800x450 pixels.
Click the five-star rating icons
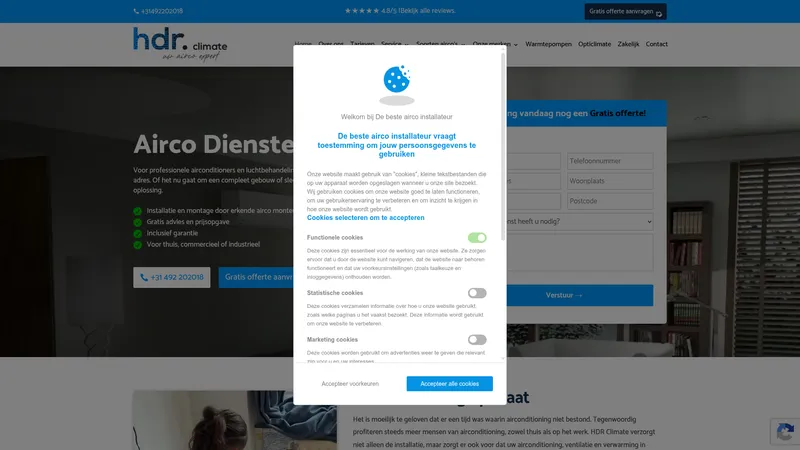pyautogui.click(x=362, y=11)
